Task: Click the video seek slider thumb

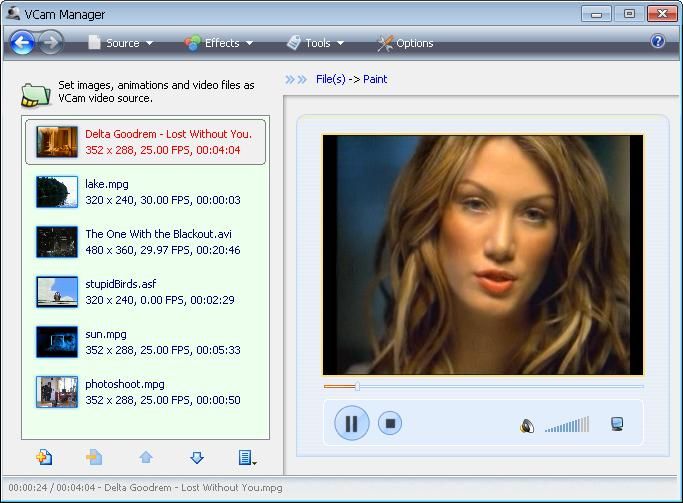Action: coord(357,386)
